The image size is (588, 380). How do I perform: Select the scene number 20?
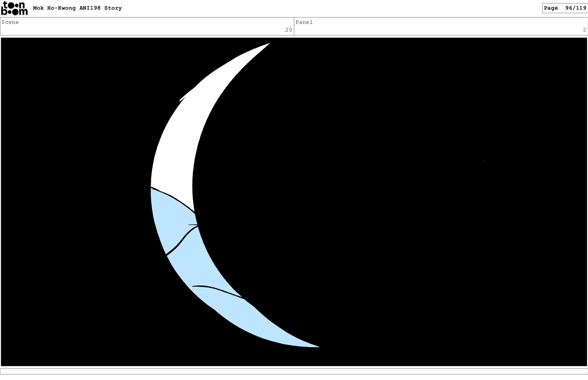[x=288, y=30]
